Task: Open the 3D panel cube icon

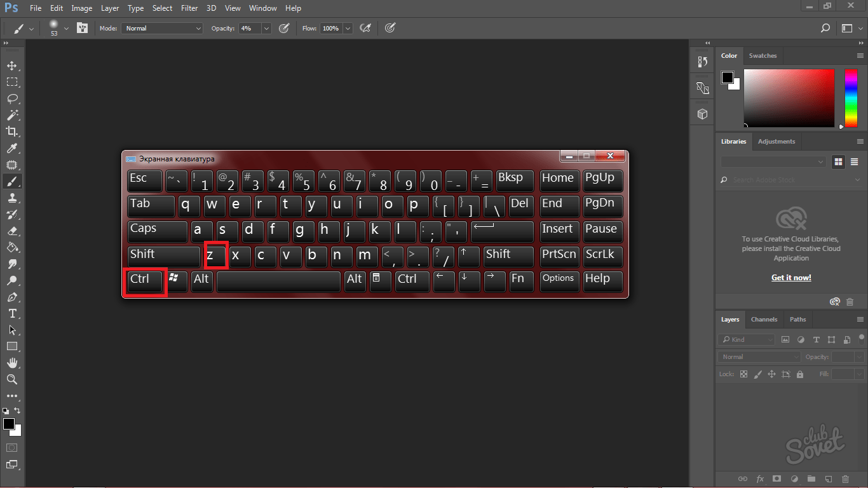Action: tap(702, 114)
